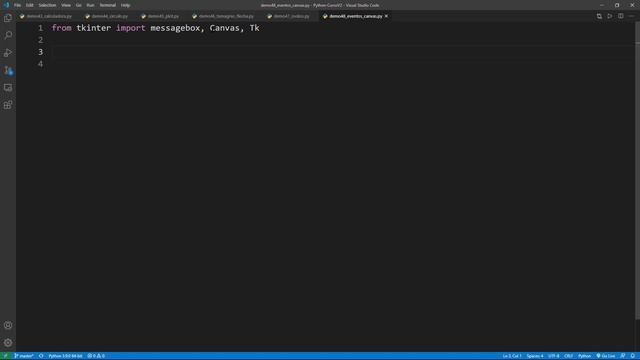Click the Tk identifier in line 1
This screenshot has height=360, width=640.
[254, 28]
